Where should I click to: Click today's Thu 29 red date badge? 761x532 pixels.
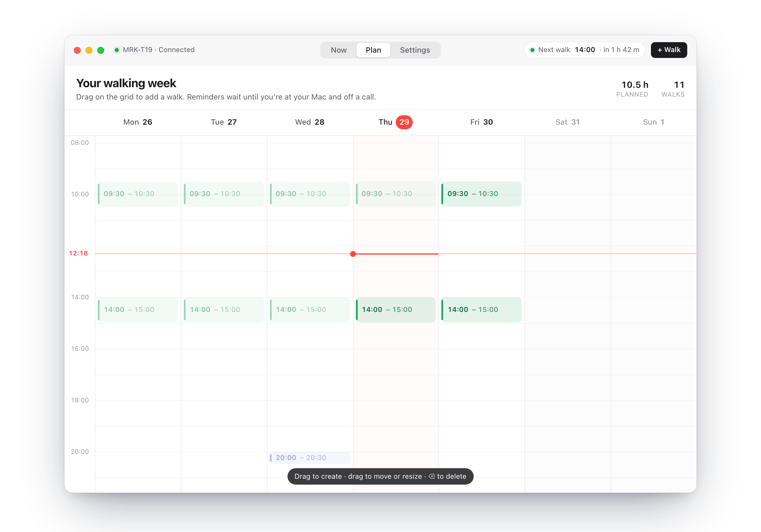pyautogui.click(x=404, y=122)
